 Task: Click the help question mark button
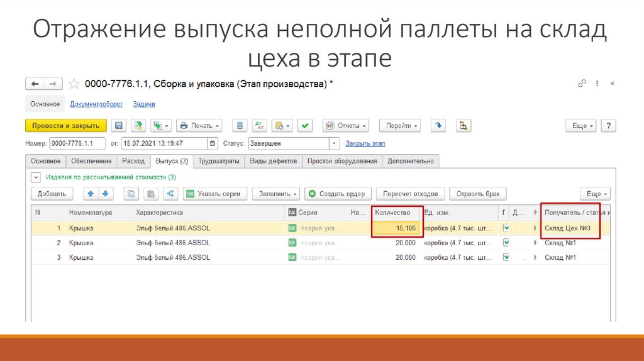[608, 126]
